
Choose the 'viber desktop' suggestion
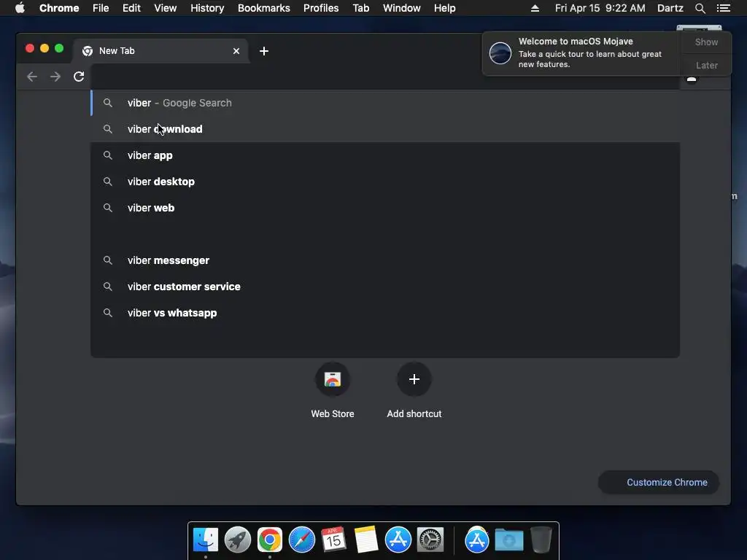coord(385,182)
